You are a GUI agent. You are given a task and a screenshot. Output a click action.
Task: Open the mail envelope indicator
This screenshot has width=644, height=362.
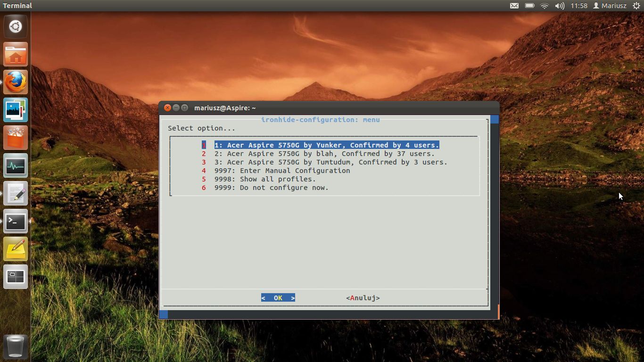pyautogui.click(x=514, y=6)
